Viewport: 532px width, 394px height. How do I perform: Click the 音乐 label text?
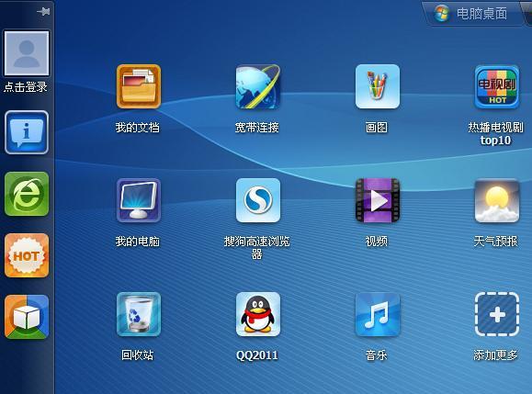tap(377, 355)
